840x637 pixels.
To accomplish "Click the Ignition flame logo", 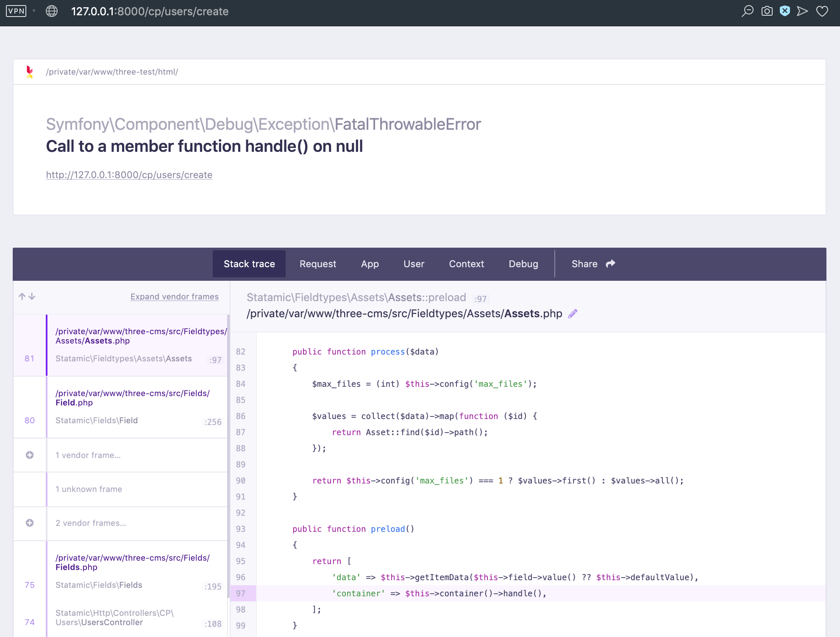I will pos(30,72).
